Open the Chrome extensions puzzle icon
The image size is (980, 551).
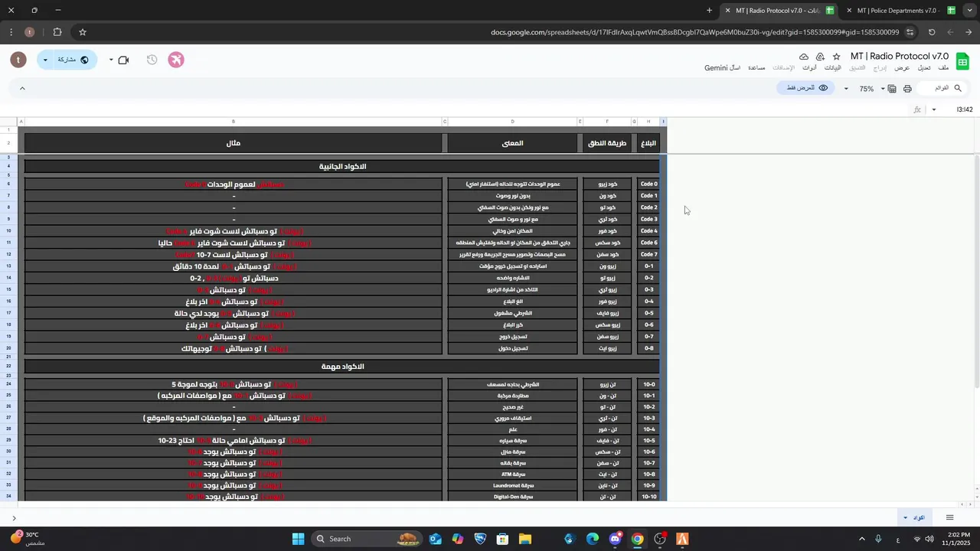[x=57, y=32]
